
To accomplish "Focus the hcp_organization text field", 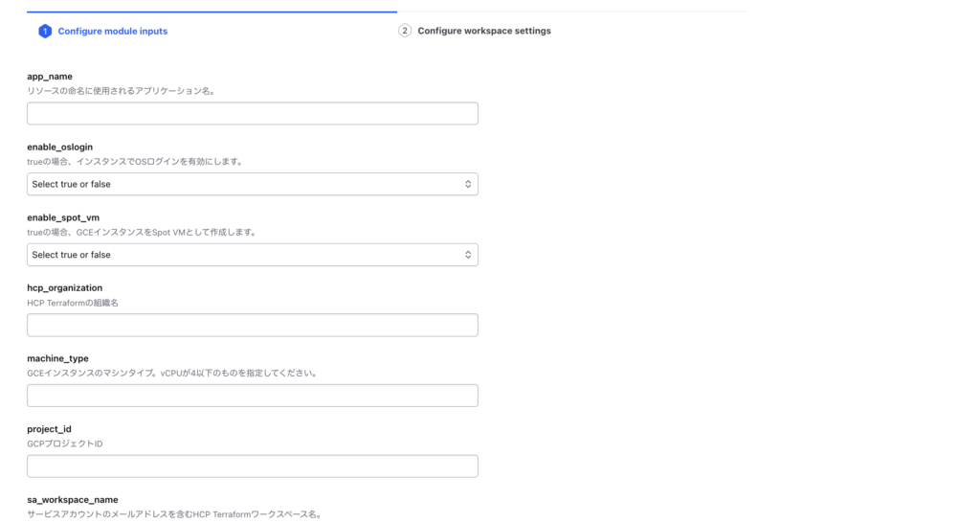I will pyautogui.click(x=253, y=326).
